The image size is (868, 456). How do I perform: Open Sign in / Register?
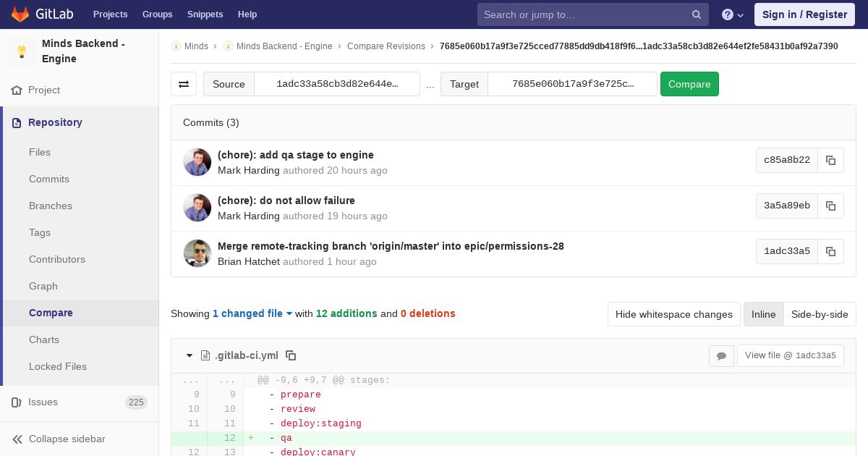(x=804, y=14)
